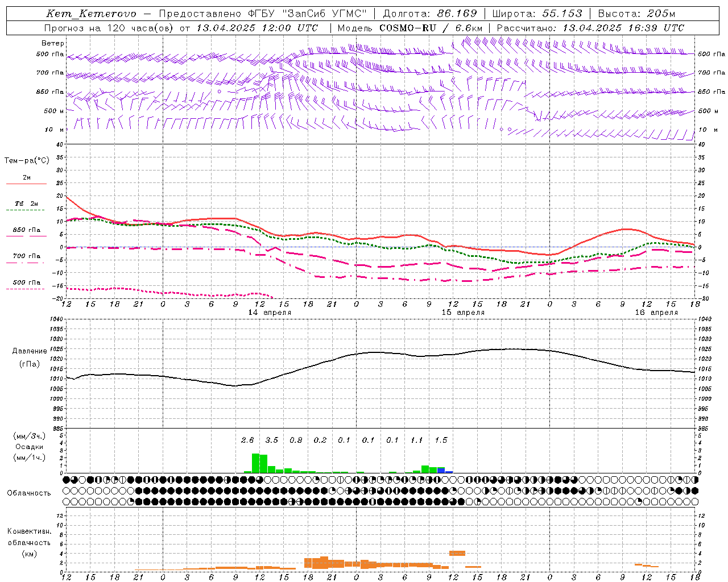Click the Тем-ра(°C) axis title

(x=27, y=160)
